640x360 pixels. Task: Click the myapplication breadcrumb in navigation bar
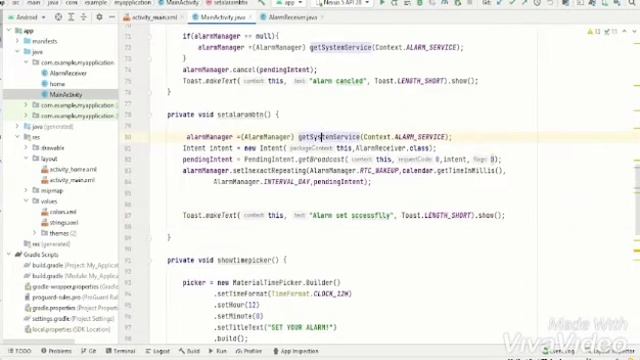click(132, 2)
